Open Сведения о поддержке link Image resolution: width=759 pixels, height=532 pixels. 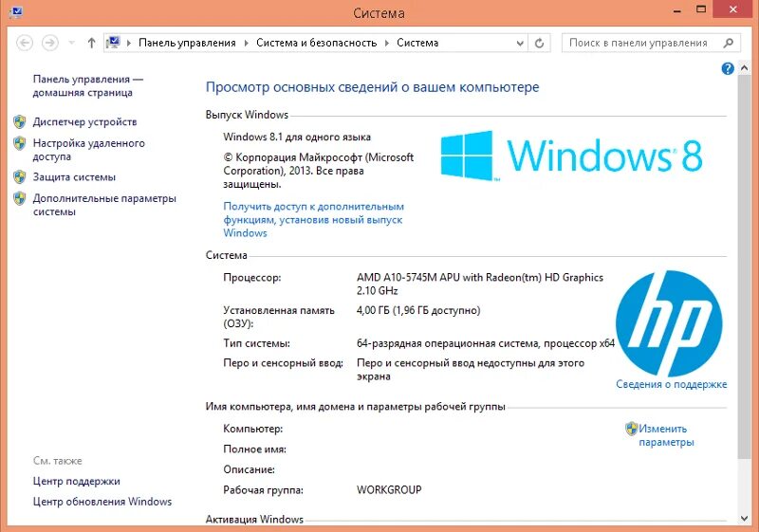tap(671, 384)
